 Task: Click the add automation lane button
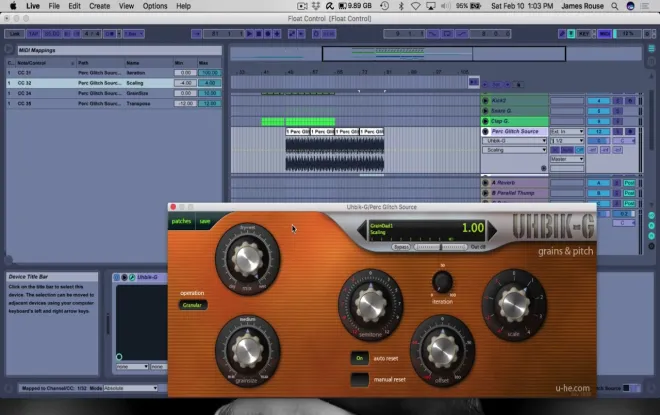point(543,168)
